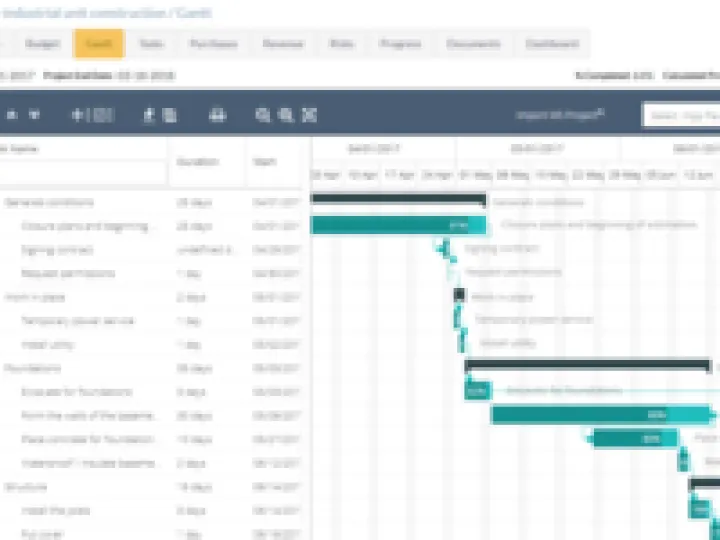
Task: Click the task name filter box
Action: 83,173
